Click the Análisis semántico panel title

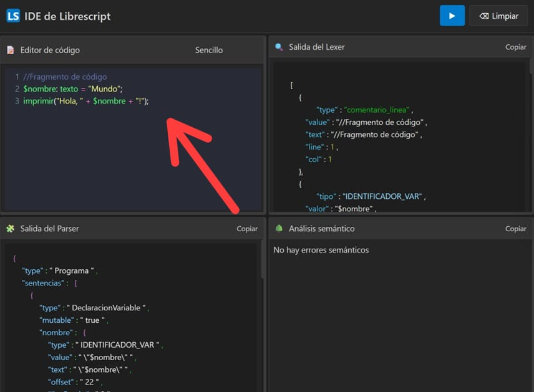[321, 229]
